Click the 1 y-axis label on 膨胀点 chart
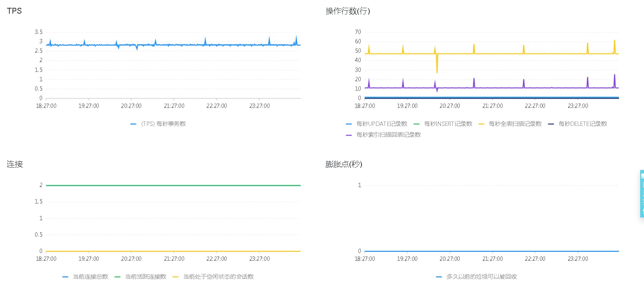Screen dimensions: 644x290 360,185
